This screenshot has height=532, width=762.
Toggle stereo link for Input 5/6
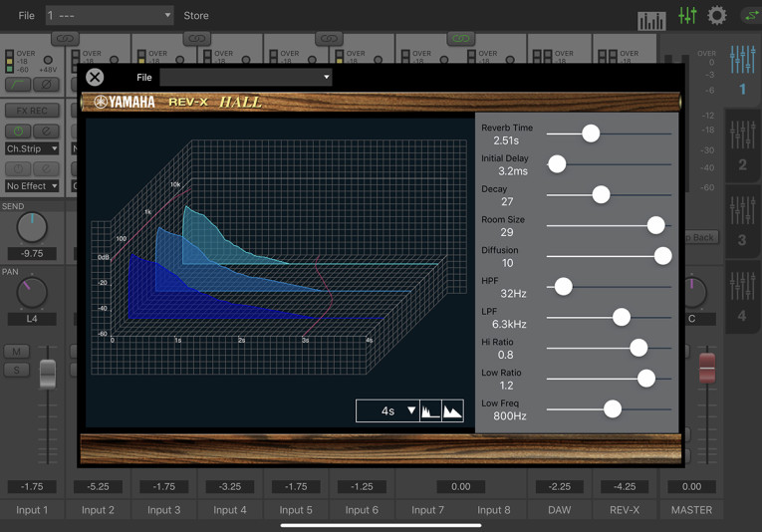(329, 39)
